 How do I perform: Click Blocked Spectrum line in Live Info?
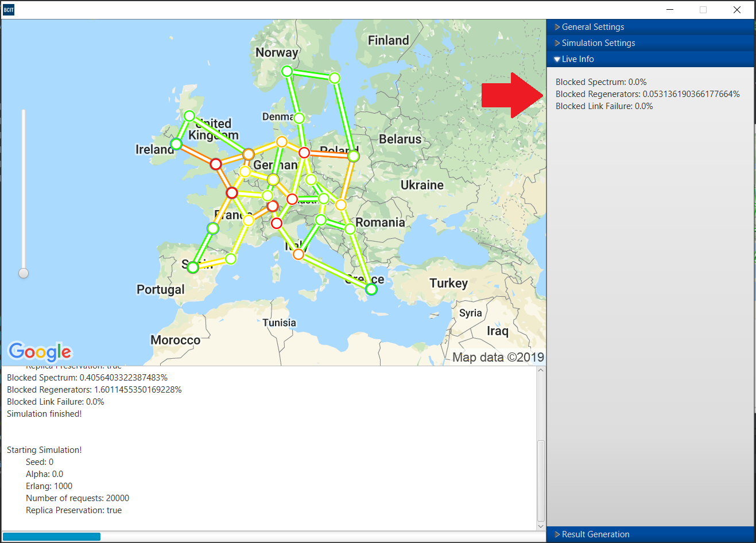click(601, 82)
